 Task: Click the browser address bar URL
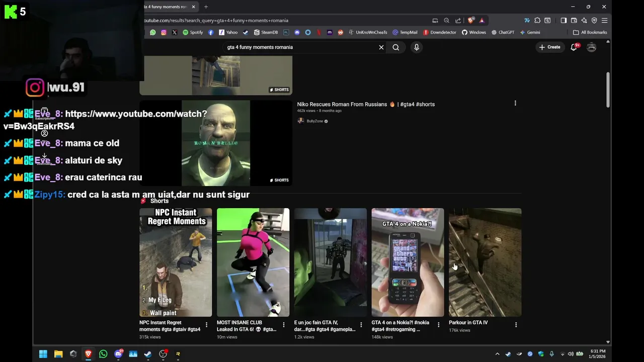click(216, 21)
